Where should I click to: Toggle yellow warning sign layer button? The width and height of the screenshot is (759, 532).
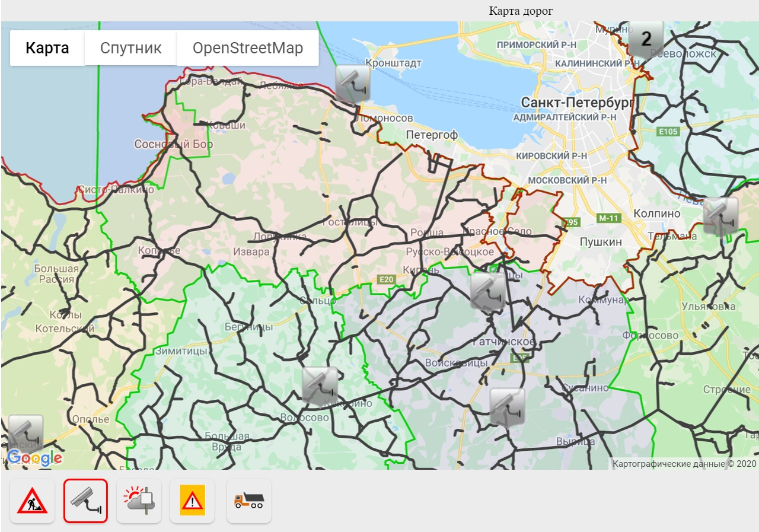pyautogui.click(x=192, y=501)
